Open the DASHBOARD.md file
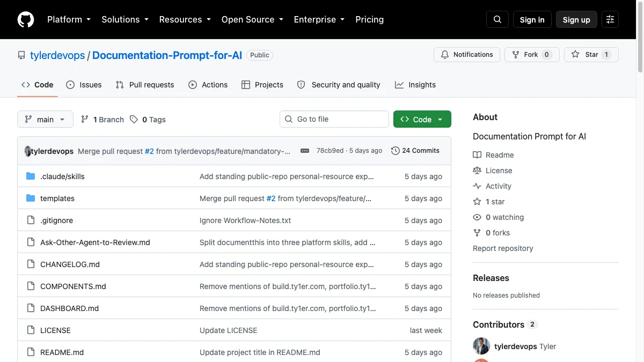 click(x=70, y=308)
